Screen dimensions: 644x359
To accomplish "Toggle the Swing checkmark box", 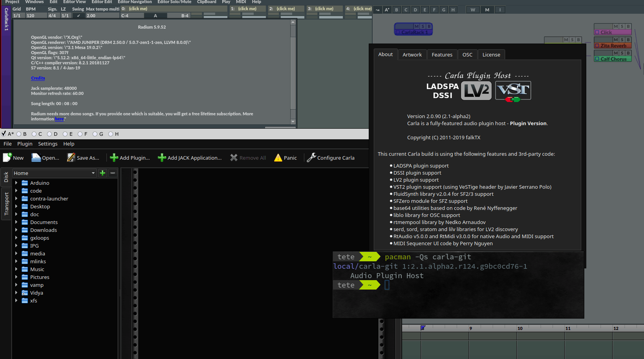I will 79,16.
